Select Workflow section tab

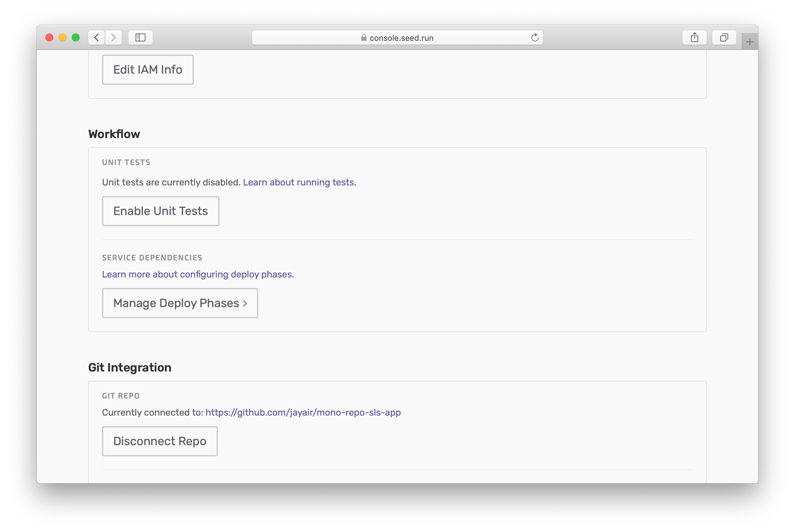114,133
